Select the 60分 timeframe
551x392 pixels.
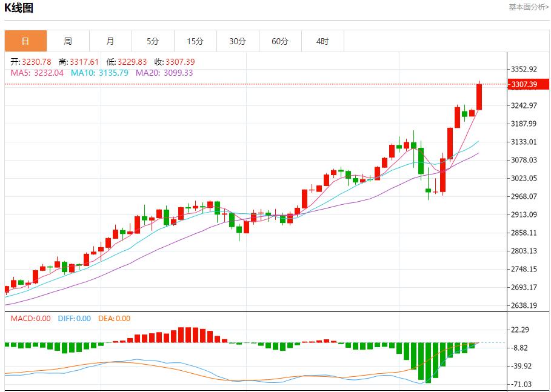280,41
